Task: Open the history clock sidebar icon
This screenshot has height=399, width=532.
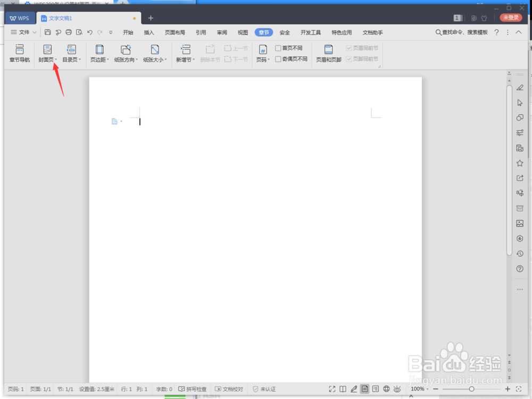Action: 520,253
